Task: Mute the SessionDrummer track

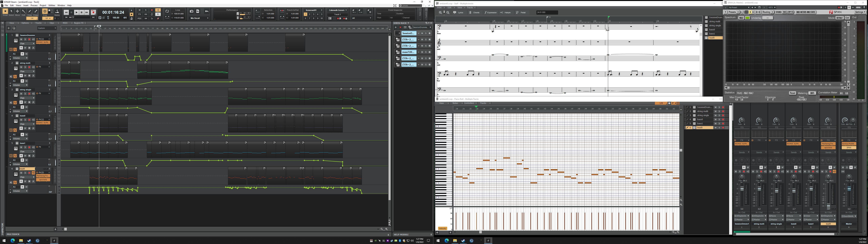Action: pyautogui.click(x=21, y=39)
